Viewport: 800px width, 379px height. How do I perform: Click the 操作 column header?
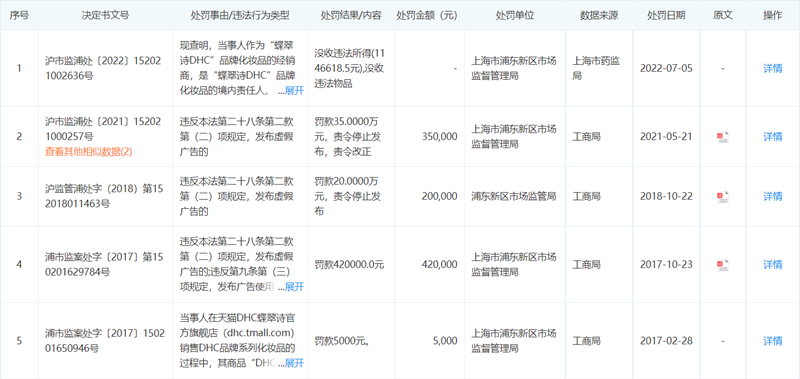pyautogui.click(x=772, y=15)
